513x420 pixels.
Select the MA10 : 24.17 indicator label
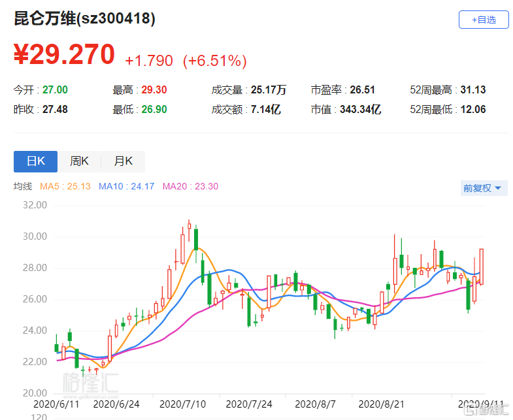(x=127, y=186)
